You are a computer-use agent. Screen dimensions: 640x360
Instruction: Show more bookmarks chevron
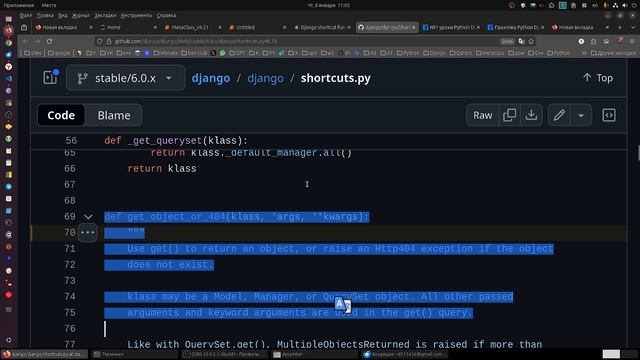click(x=584, y=53)
